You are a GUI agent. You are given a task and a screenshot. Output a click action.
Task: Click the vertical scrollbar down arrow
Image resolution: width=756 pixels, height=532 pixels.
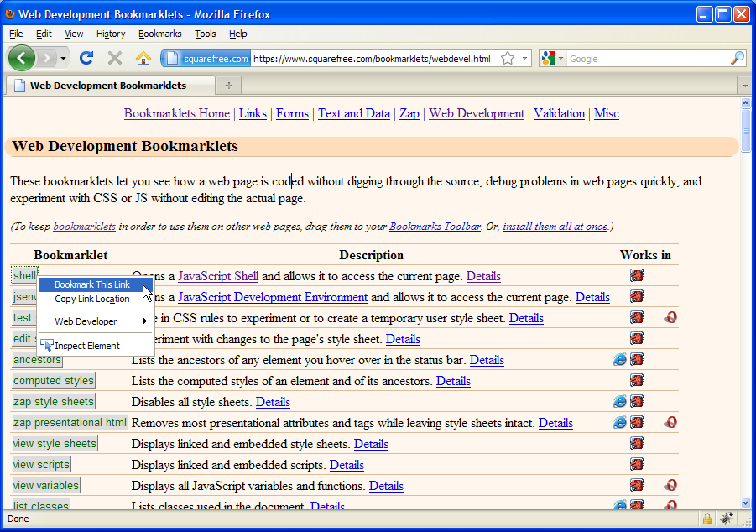(746, 503)
